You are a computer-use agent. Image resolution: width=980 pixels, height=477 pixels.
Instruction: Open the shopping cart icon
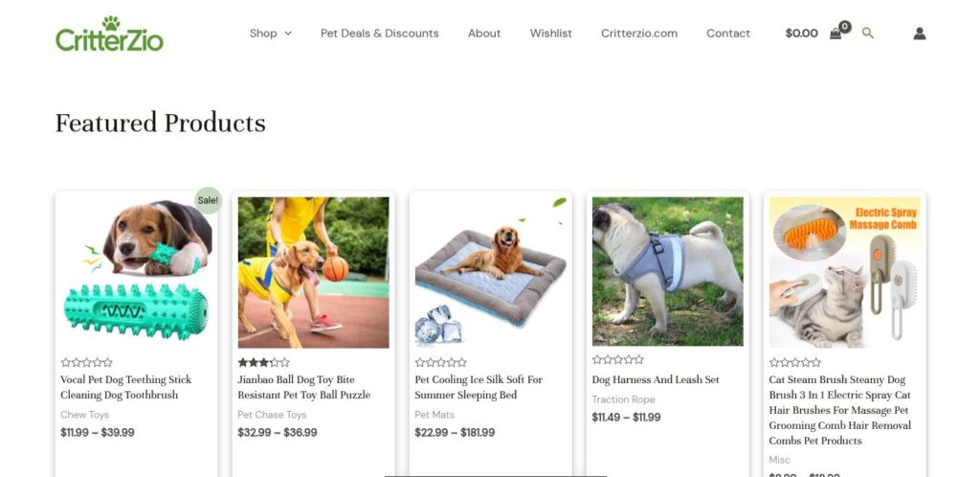tap(836, 33)
